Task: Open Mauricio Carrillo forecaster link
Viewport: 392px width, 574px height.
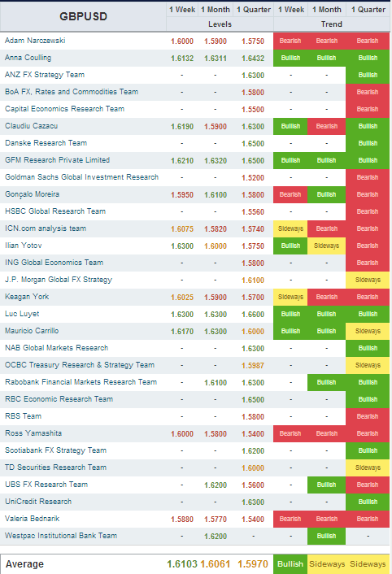Action: tap(32, 331)
